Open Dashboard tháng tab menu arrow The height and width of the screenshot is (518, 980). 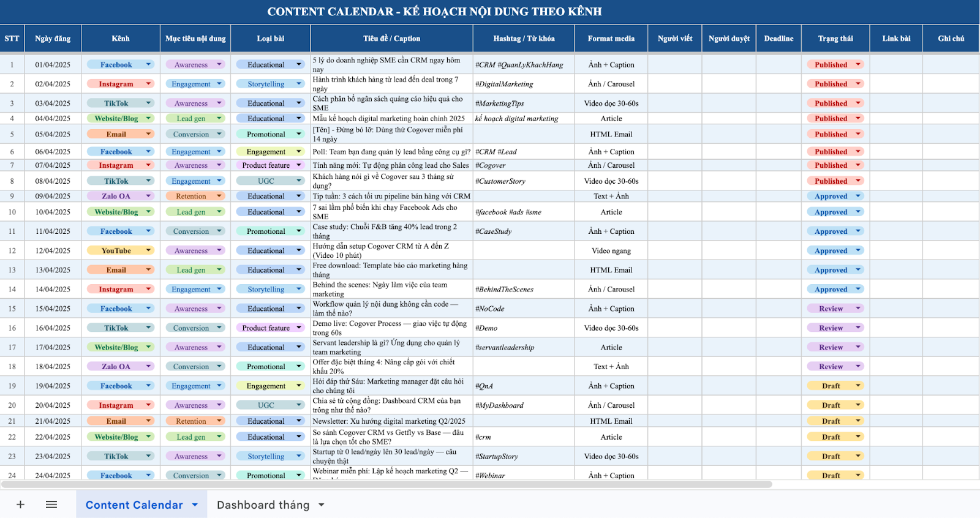point(321,505)
